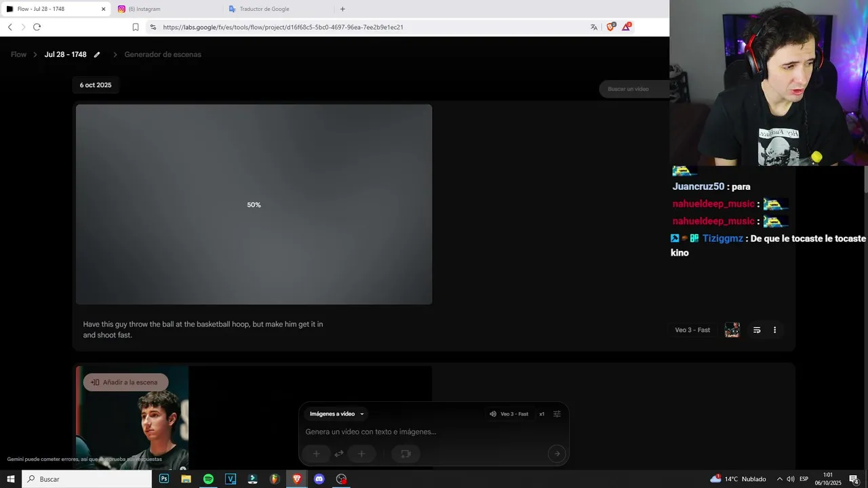Click the video thumbnail of man at bottom

click(132, 418)
